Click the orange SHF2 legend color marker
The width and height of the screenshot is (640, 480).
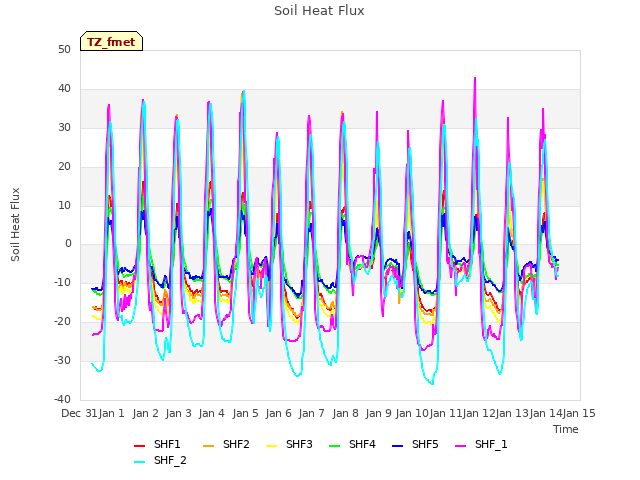click(209, 446)
